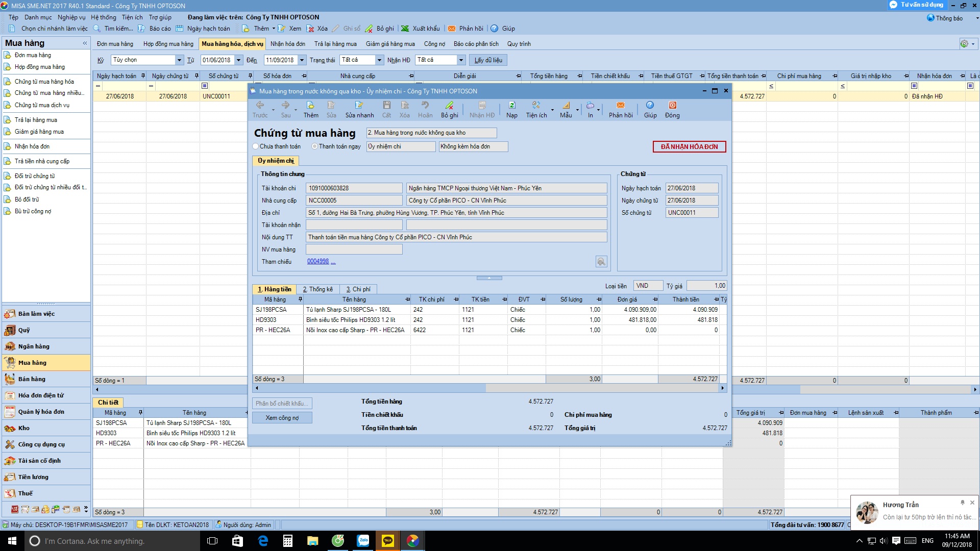Screen dimensions: 980x551
Task: Click the reference lookup icon beside Tham chiếu
Action: [x=601, y=262]
